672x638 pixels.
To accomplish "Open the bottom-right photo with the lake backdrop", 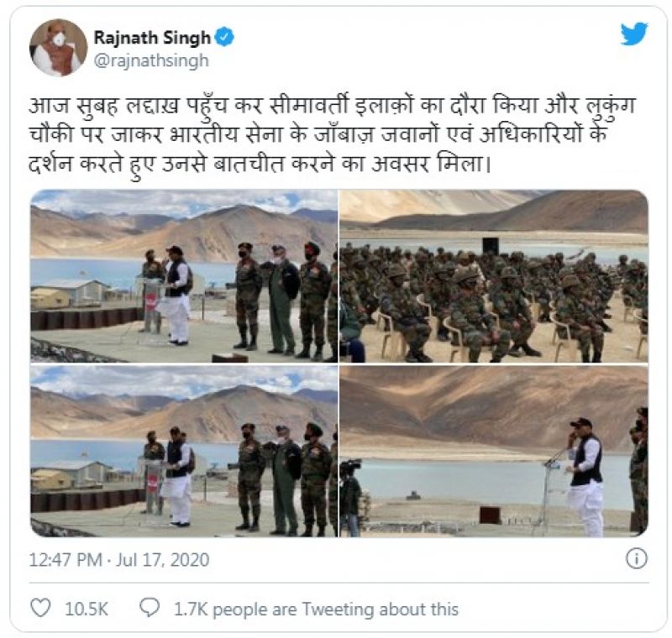I will 494,451.
